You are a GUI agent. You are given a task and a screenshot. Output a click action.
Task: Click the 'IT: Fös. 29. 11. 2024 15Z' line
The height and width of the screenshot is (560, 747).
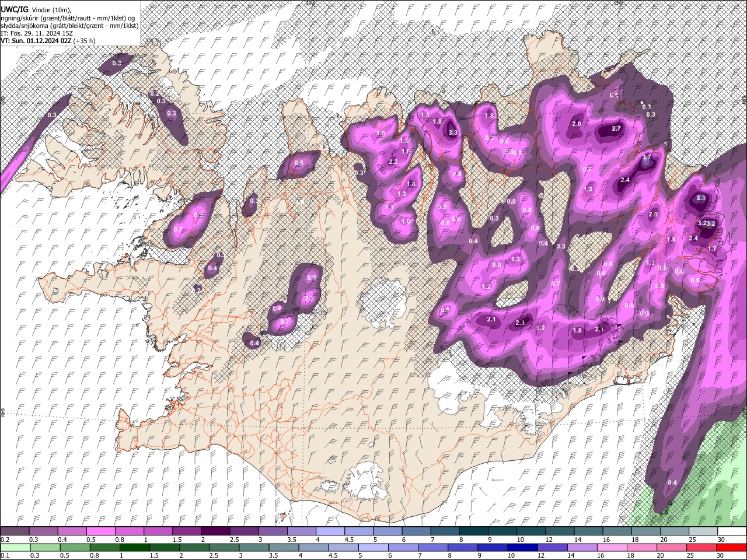(x=37, y=33)
